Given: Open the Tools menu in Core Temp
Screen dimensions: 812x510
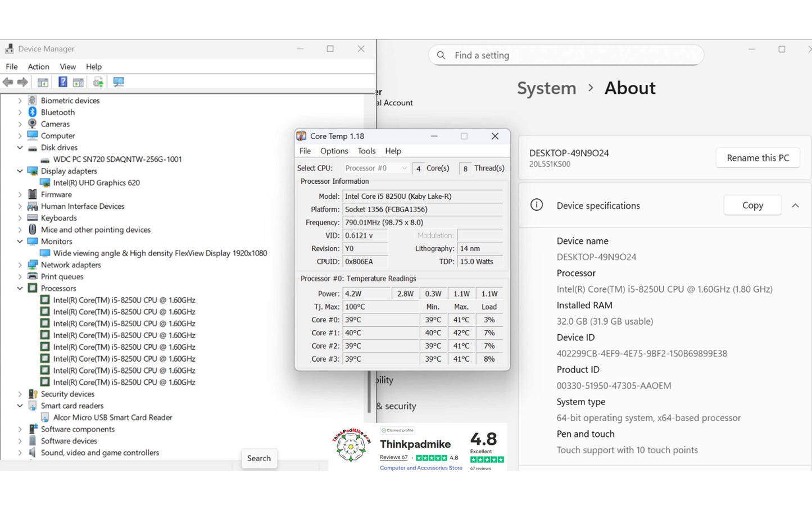Looking at the screenshot, I should (366, 151).
